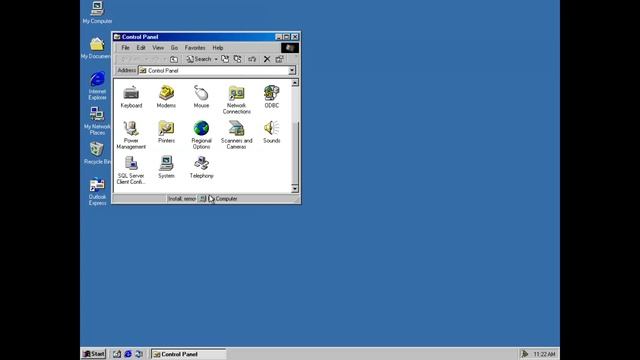Viewport: 640px width, 360px height.
Task: Open the Go menu
Action: (x=174, y=48)
